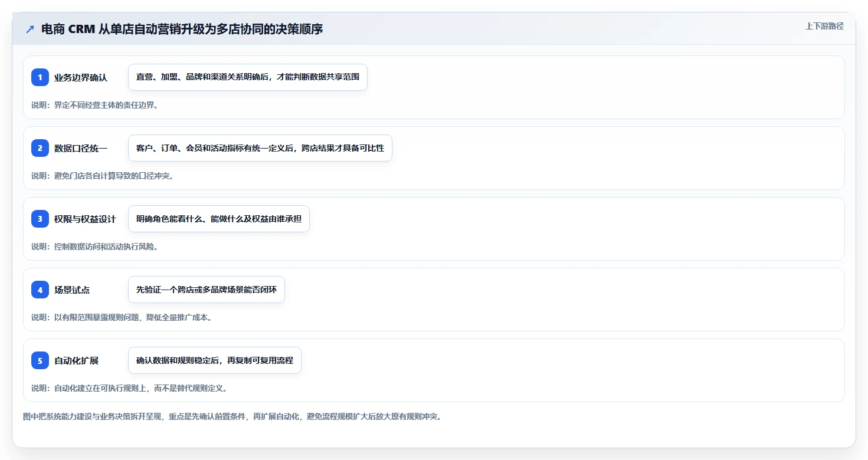Click the box 确认数据和规则稳定后,再复制可复用流程
Image resolution: width=868 pixels, height=460 pixels.
[215, 360]
